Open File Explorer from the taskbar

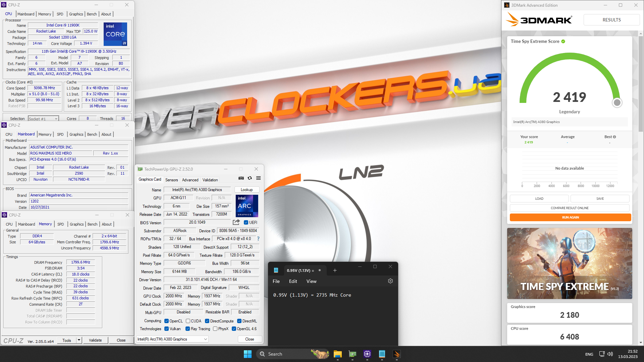[x=337, y=354]
